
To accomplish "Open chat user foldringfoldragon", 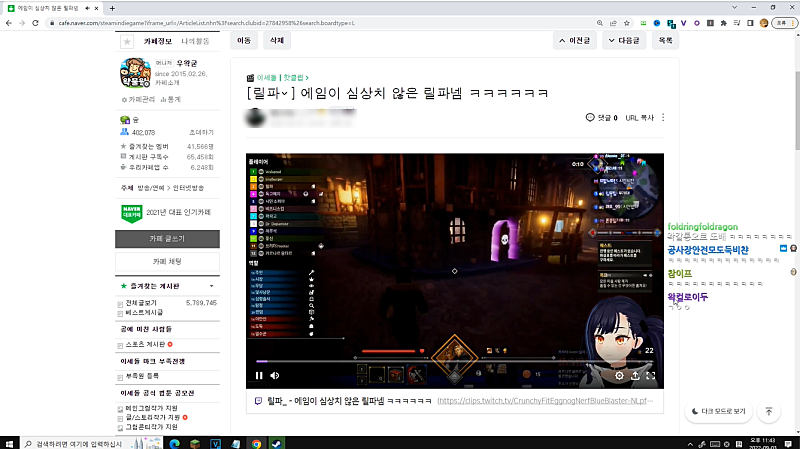I will [703, 227].
